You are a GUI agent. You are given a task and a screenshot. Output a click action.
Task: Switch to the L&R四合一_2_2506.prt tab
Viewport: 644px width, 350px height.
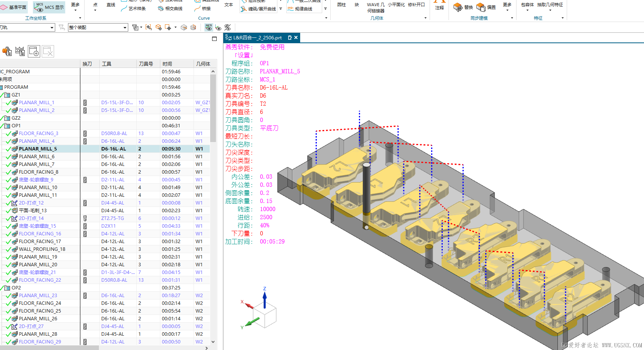(257, 38)
